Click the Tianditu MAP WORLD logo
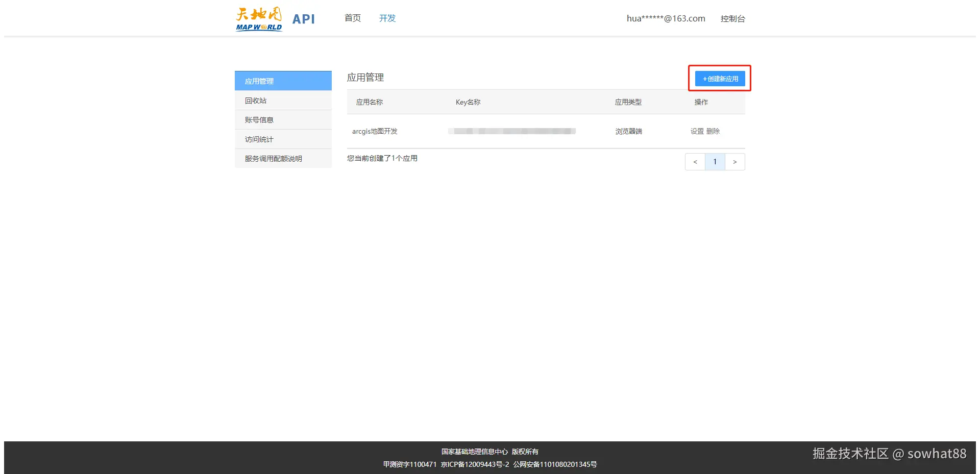This screenshot has height=474, width=980. point(259,19)
